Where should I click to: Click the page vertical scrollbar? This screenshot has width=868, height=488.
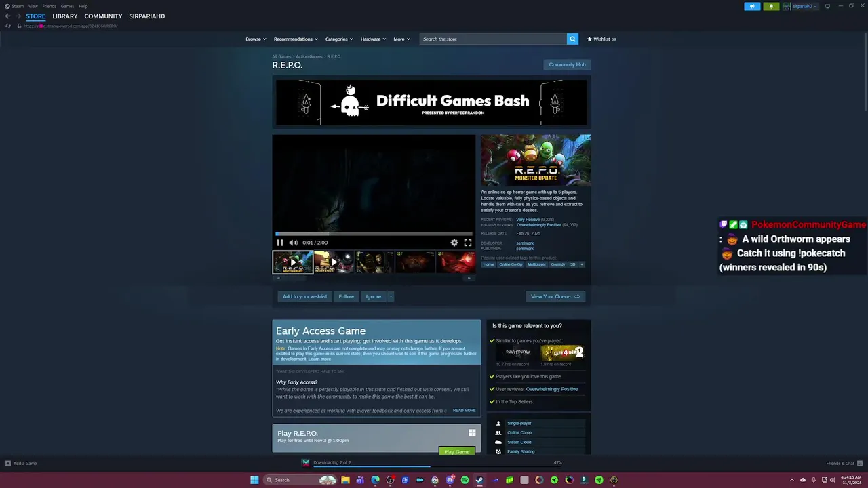(865, 71)
